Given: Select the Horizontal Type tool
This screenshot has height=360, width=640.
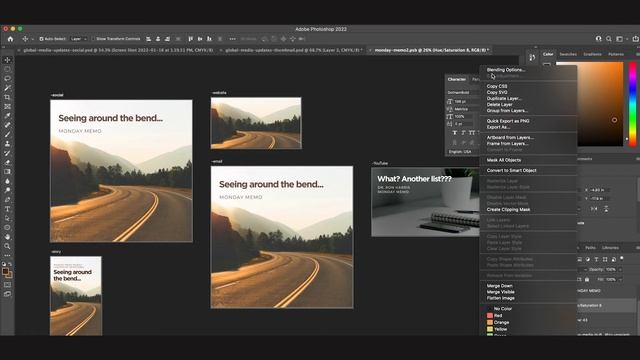Looking at the screenshot, I should pyautogui.click(x=7, y=209).
